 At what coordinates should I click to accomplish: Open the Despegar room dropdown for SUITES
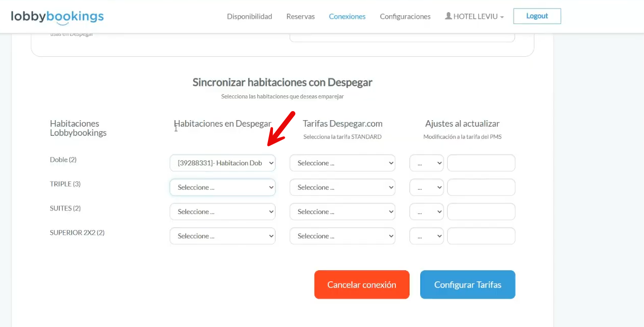pos(222,212)
